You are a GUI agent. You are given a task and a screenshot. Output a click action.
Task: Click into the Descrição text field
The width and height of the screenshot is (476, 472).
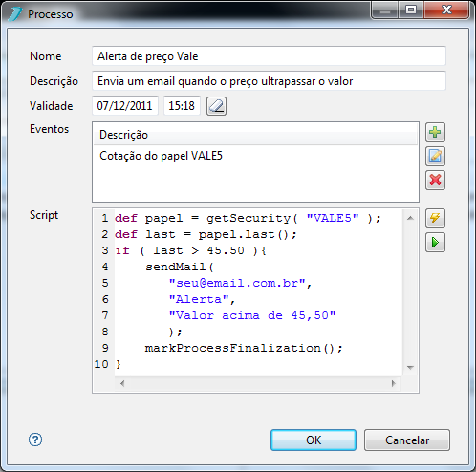tap(269, 81)
